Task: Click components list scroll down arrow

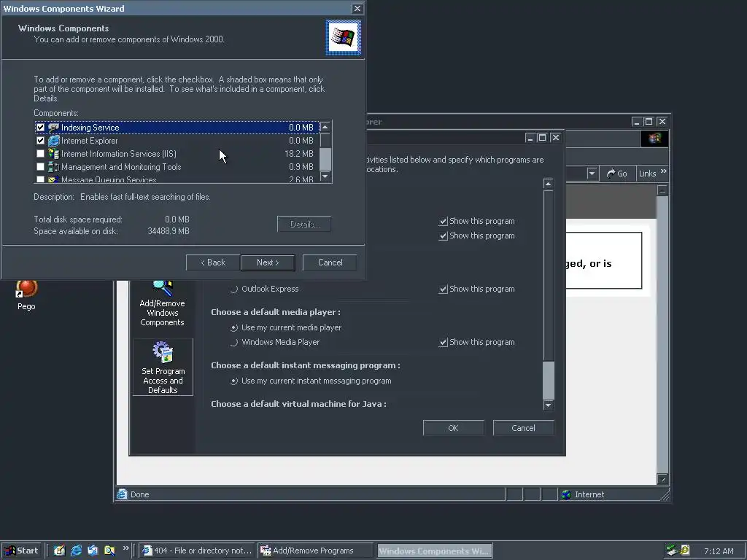Action: (325, 176)
